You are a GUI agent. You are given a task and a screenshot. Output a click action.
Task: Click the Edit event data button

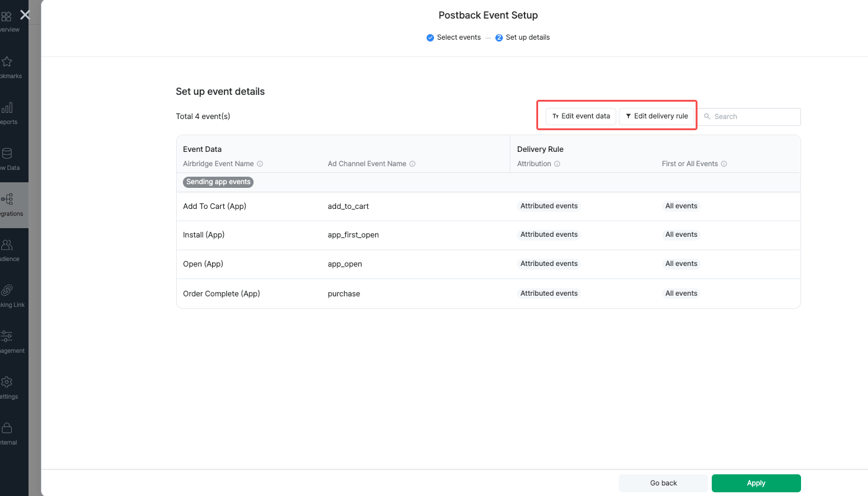pos(581,116)
